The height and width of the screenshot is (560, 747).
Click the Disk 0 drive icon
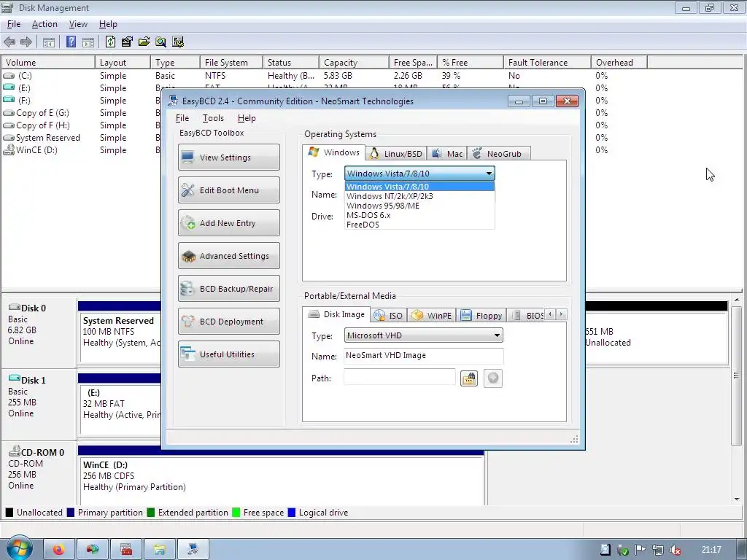pyautogui.click(x=14, y=308)
